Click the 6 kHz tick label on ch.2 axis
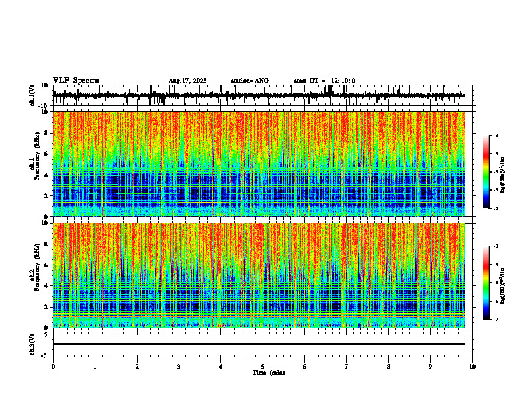 [x=46, y=265]
